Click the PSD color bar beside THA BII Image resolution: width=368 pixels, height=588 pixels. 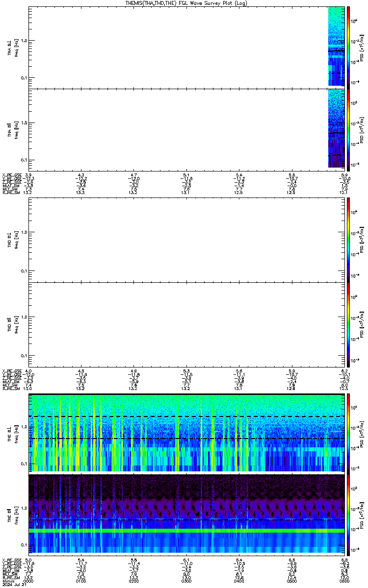[348, 130]
